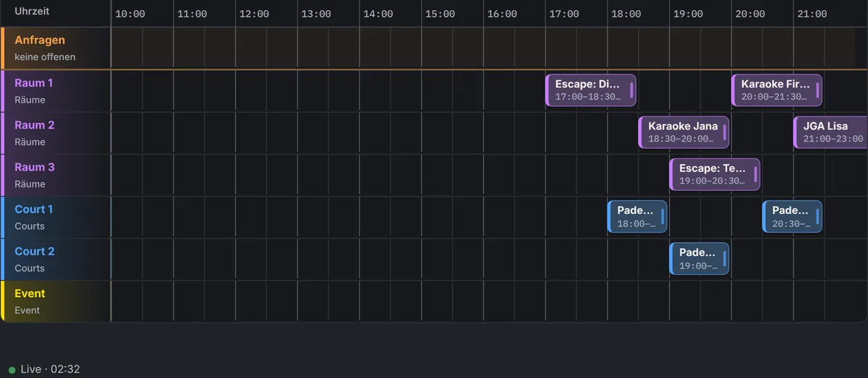Click the 16:00 time header
Screen dimensions: 868x378
(x=502, y=14)
